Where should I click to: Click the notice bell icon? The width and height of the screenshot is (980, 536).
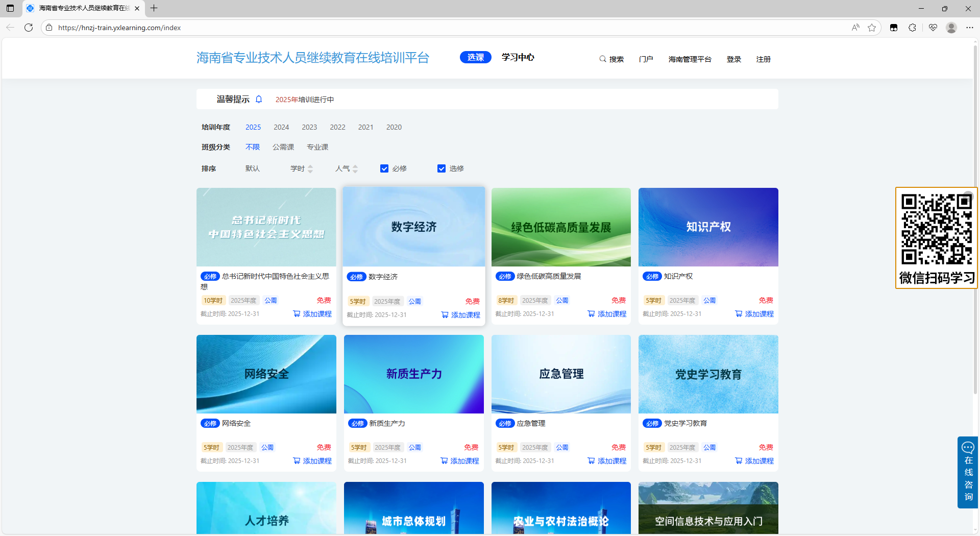tap(259, 99)
